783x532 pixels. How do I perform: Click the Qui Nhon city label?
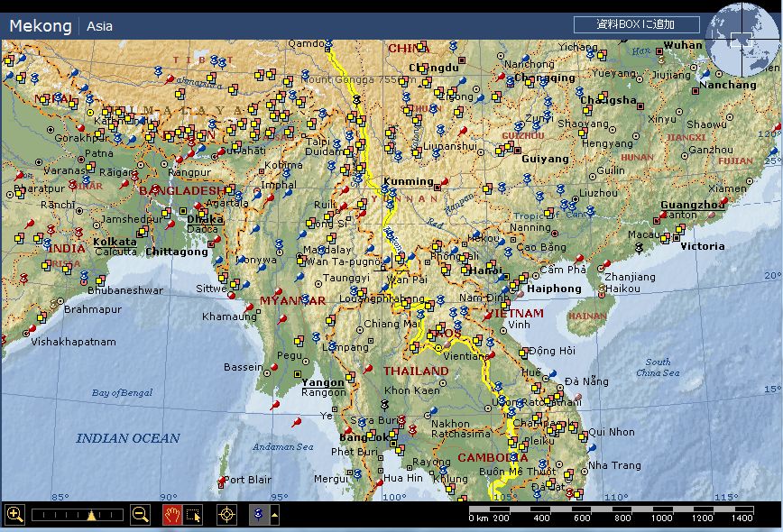pos(612,432)
